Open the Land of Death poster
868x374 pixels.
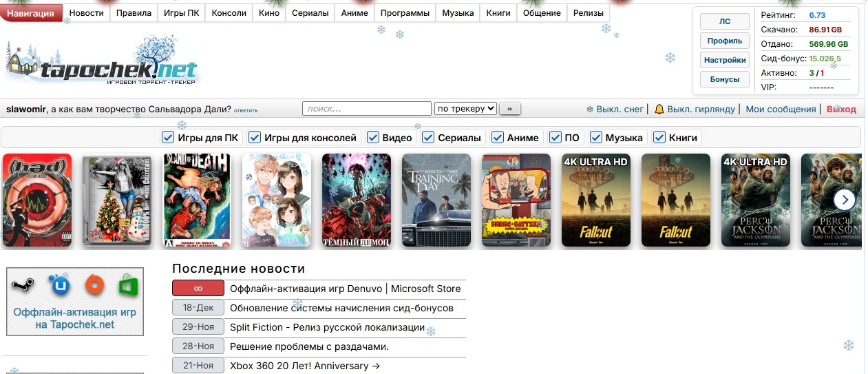click(x=197, y=200)
